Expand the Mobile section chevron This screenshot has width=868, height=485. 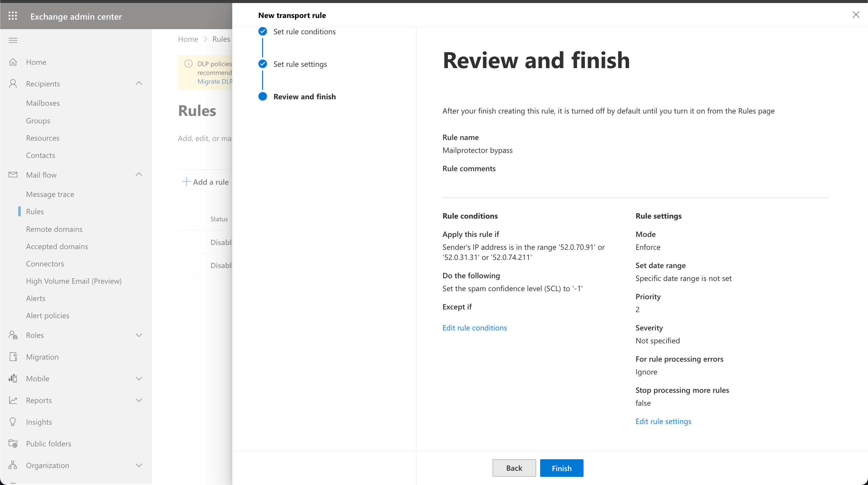point(139,379)
